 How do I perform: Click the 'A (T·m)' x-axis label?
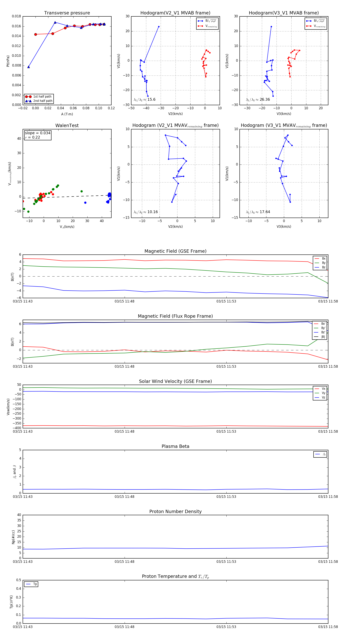(x=67, y=114)
